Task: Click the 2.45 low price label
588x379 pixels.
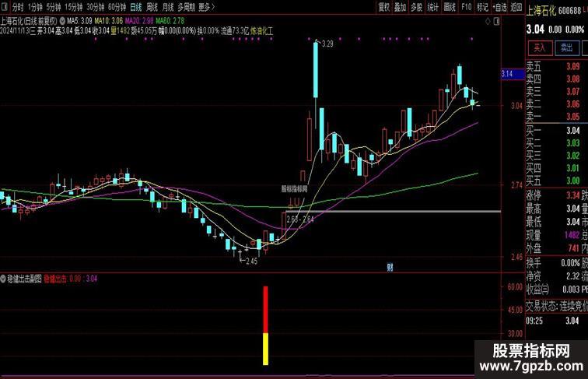Action: pyautogui.click(x=252, y=261)
